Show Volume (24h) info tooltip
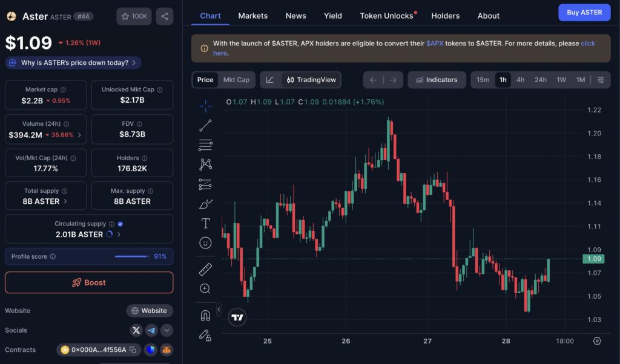This screenshot has height=364, width=620. click(67, 124)
